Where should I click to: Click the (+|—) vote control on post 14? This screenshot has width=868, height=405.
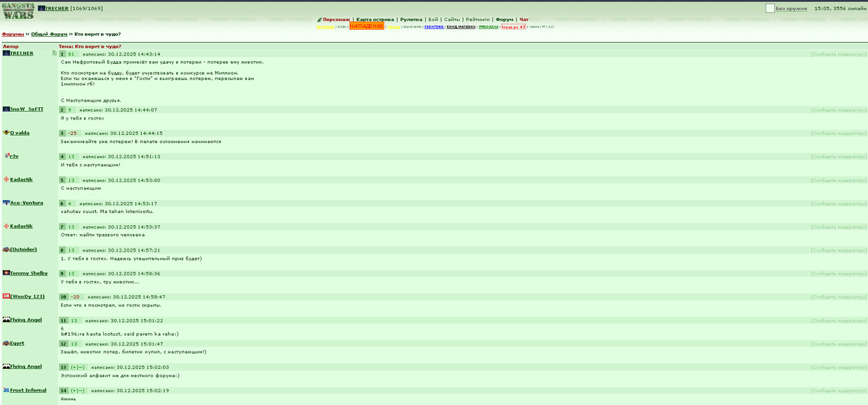(x=78, y=391)
